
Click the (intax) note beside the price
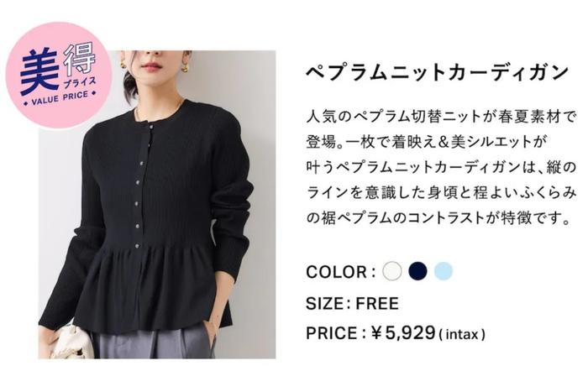pyautogui.click(x=462, y=334)
